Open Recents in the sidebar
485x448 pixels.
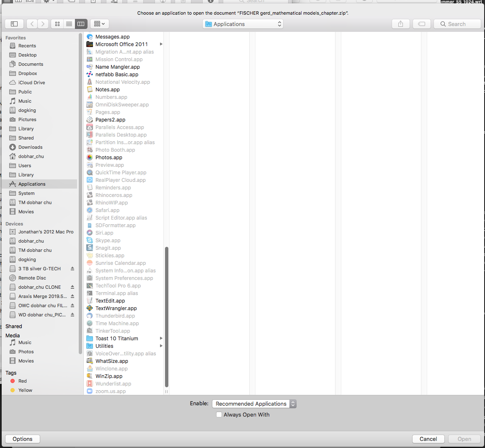[27, 46]
